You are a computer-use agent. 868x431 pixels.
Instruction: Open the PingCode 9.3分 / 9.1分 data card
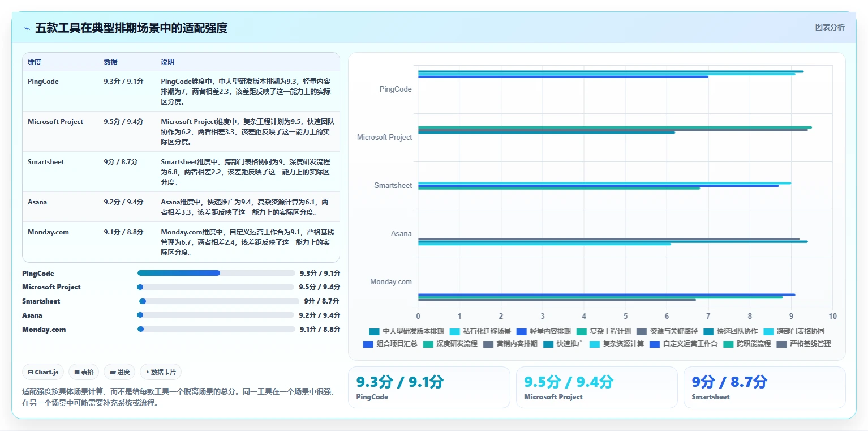coord(428,387)
